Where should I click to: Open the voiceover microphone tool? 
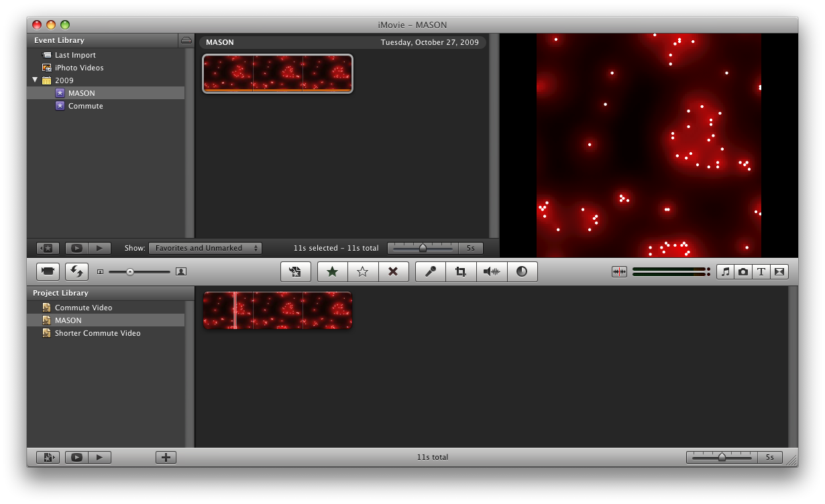pyautogui.click(x=431, y=271)
